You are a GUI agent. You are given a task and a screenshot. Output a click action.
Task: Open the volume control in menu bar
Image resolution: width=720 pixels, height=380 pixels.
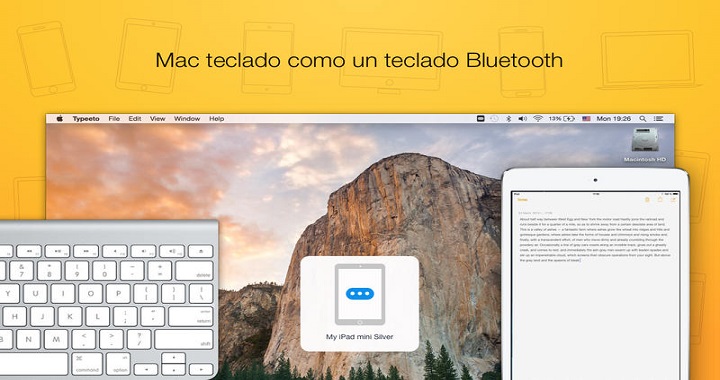[x=523, y=118]
